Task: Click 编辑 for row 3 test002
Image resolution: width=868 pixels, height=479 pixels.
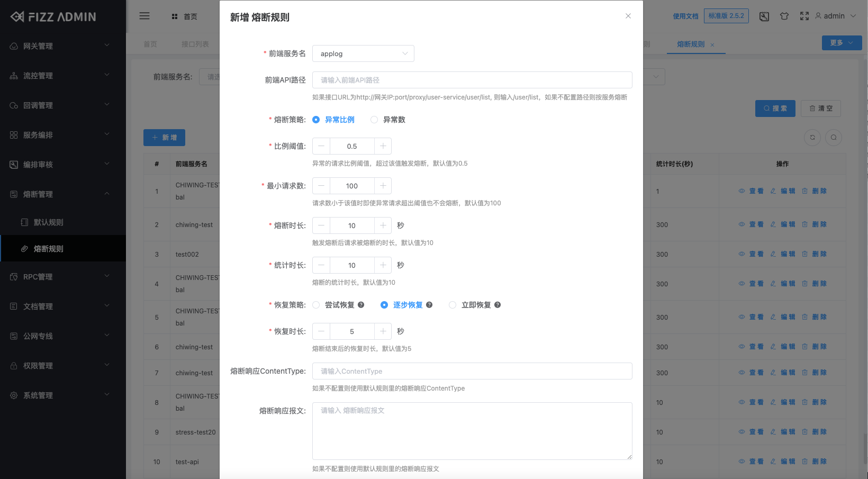Action: coord(783,254)
